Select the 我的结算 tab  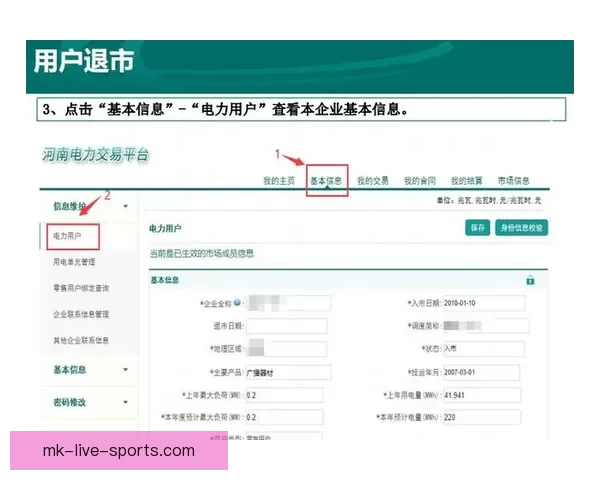coord(466,181)
